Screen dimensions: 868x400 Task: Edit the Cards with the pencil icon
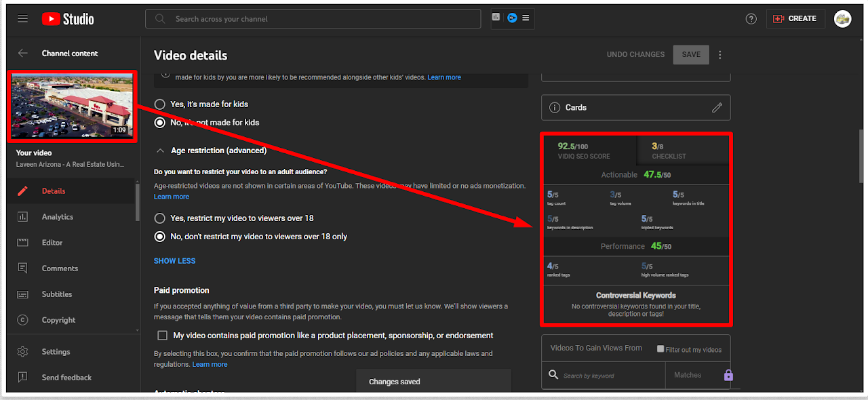(717, 107)
